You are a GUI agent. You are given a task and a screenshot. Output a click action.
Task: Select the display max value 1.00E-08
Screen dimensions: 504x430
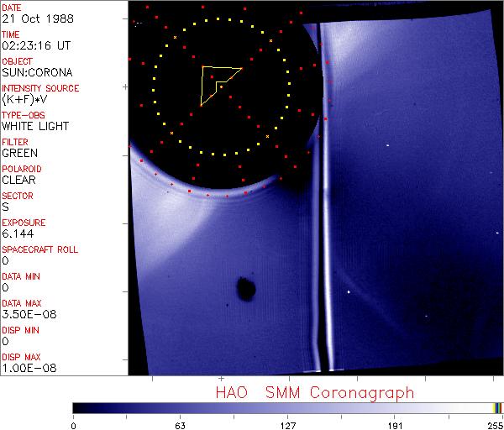point(29,368)
